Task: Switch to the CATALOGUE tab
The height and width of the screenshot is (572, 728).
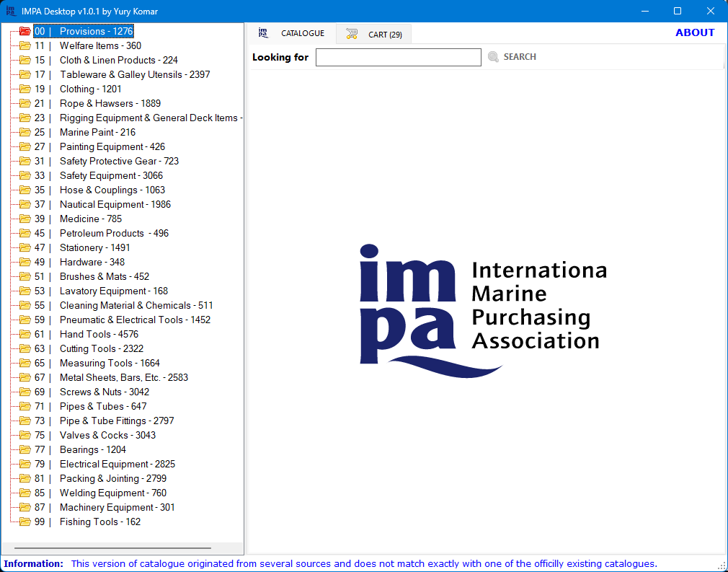Action: (x=291, y=33)
